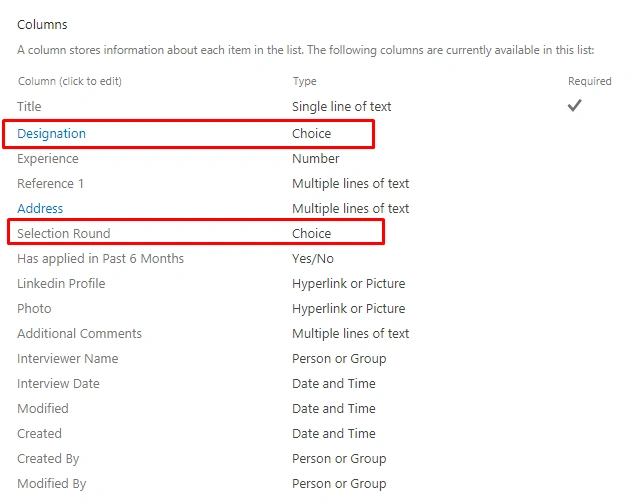Edit the Address column
Screen dimensions: 633x503
(x=40, y=209)
